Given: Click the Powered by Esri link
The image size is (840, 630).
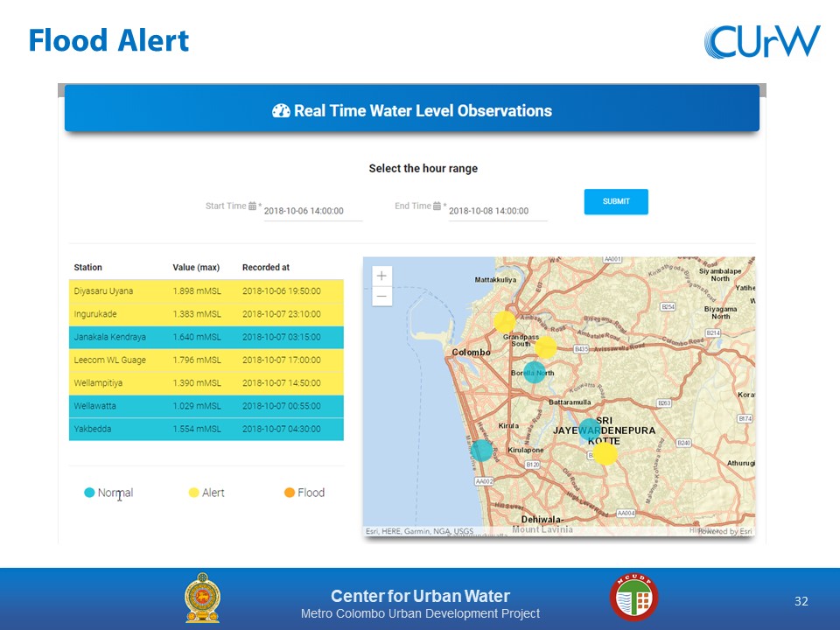Looking at the screenshot, I should point(725,531).
